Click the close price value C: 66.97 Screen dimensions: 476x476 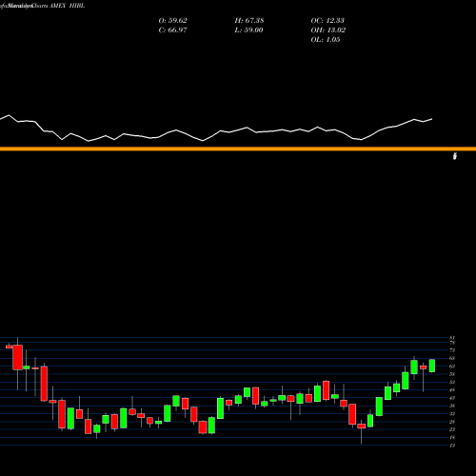pyautogui.click(x=172, y=30)
